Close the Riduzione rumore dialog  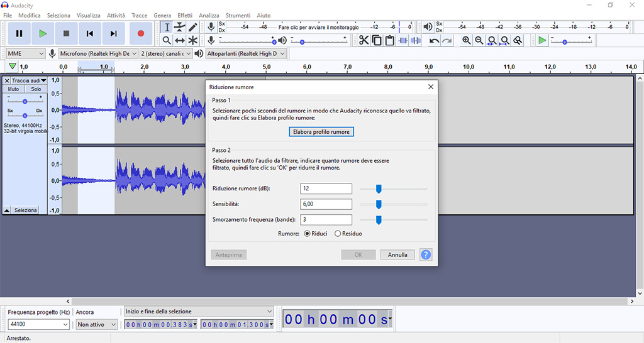430,87
